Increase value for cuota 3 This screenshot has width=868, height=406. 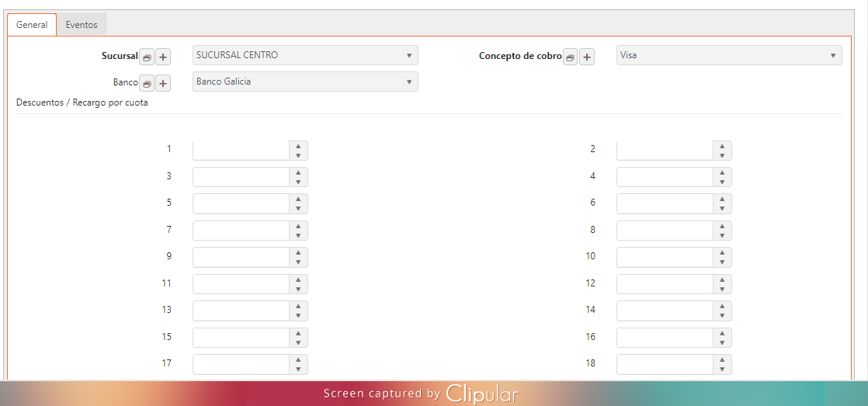point(298,172)
